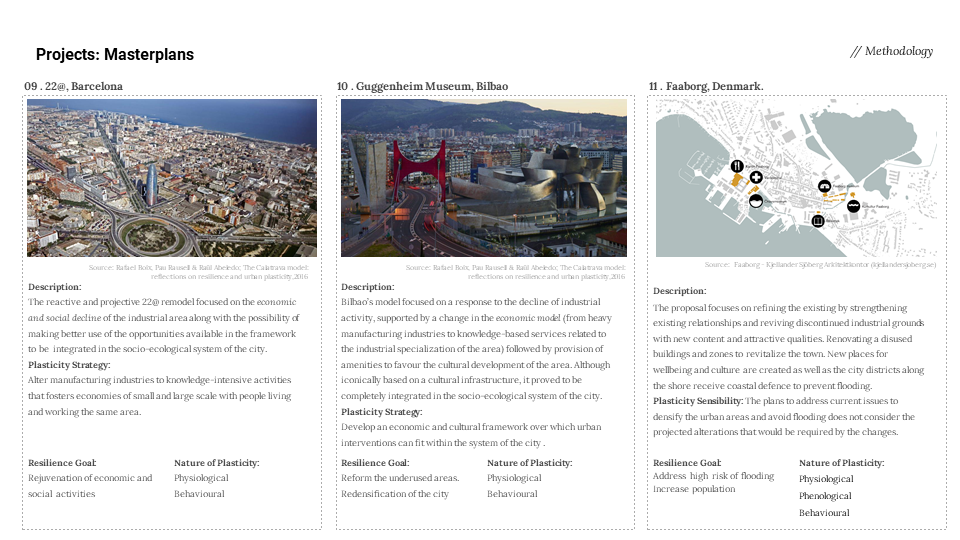Open the Guggenheim Museum Bilbao photo

tap(484, 178)
